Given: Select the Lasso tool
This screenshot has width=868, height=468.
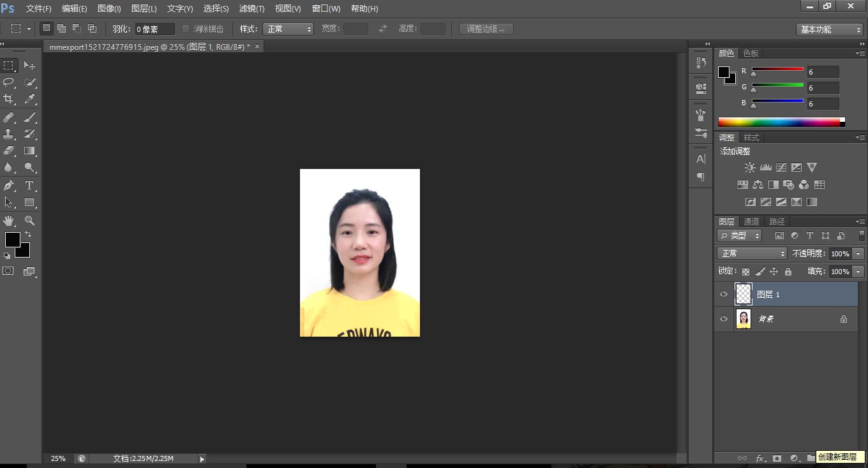Looking at the screenshot, I should pyautogui.click(x=9, y=82).
